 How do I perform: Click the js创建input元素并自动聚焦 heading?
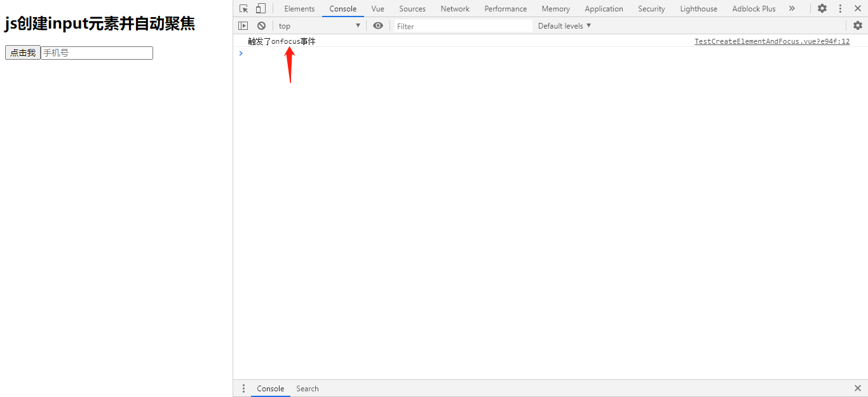click(100, 24)
